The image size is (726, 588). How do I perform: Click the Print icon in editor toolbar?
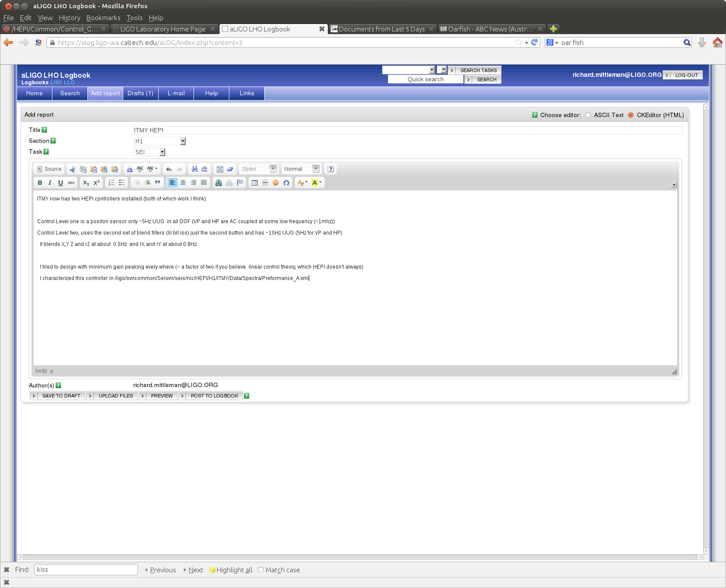click(x=129, y=169)
